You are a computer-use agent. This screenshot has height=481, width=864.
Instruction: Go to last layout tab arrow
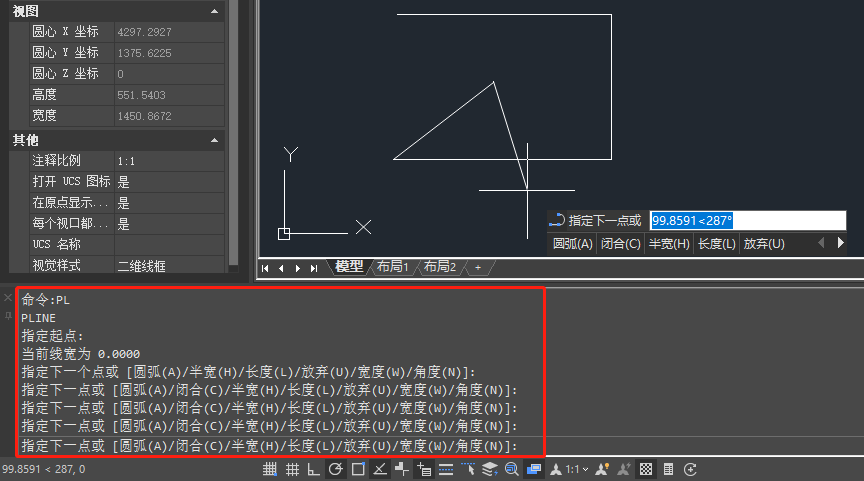click(314, 268)
